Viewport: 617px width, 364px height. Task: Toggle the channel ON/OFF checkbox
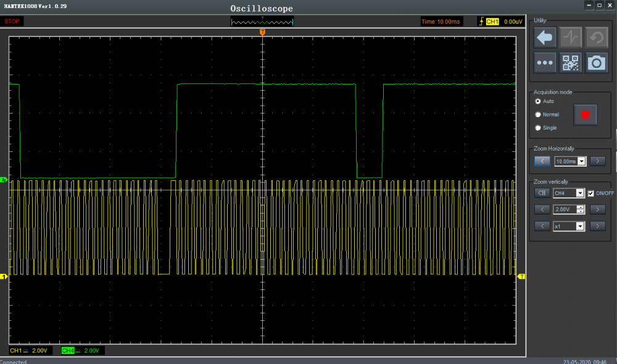pyautogui.click(x=590, y=193)
